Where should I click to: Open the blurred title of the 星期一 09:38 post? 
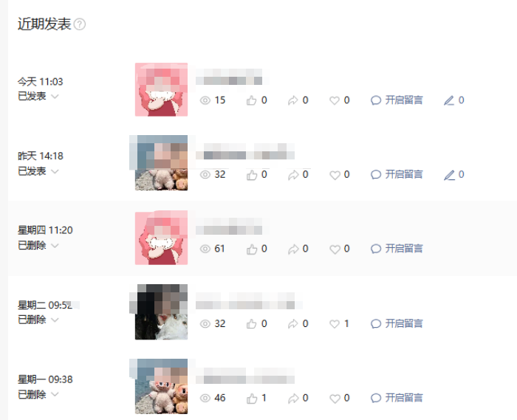pos(245,376)
